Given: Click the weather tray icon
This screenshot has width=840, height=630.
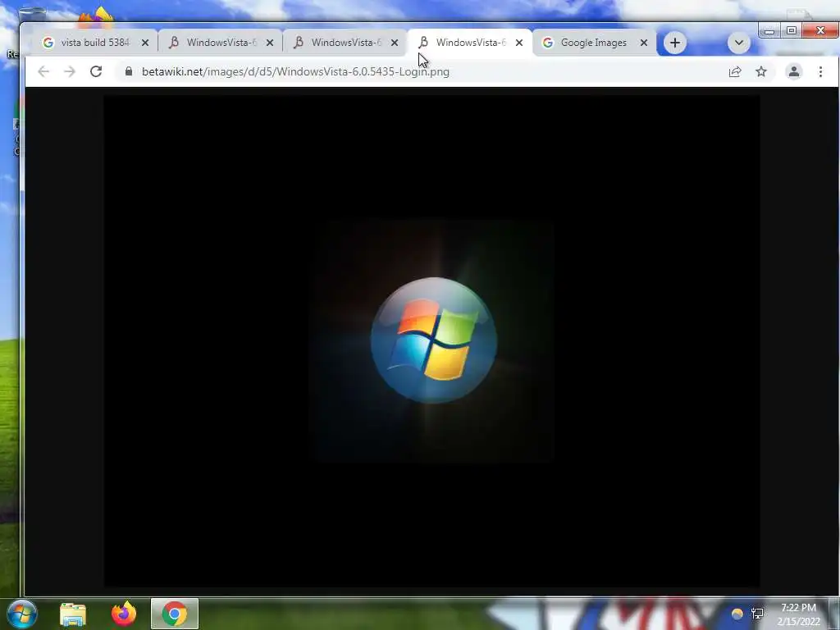Looking at the screenshot, I should pos(737,614).
